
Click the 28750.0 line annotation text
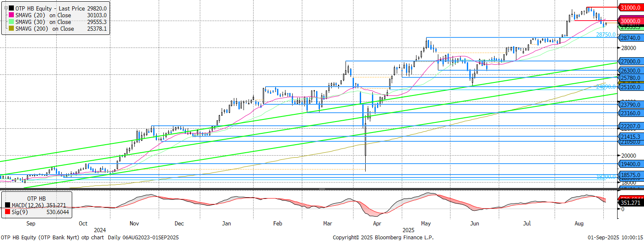point(606,34)
